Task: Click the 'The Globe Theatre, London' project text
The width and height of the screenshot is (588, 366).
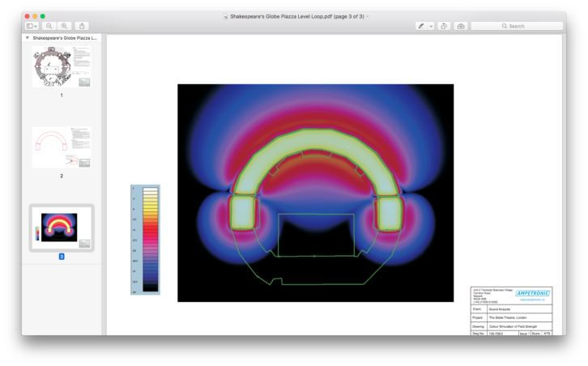Action: click(x=508, y=317)
